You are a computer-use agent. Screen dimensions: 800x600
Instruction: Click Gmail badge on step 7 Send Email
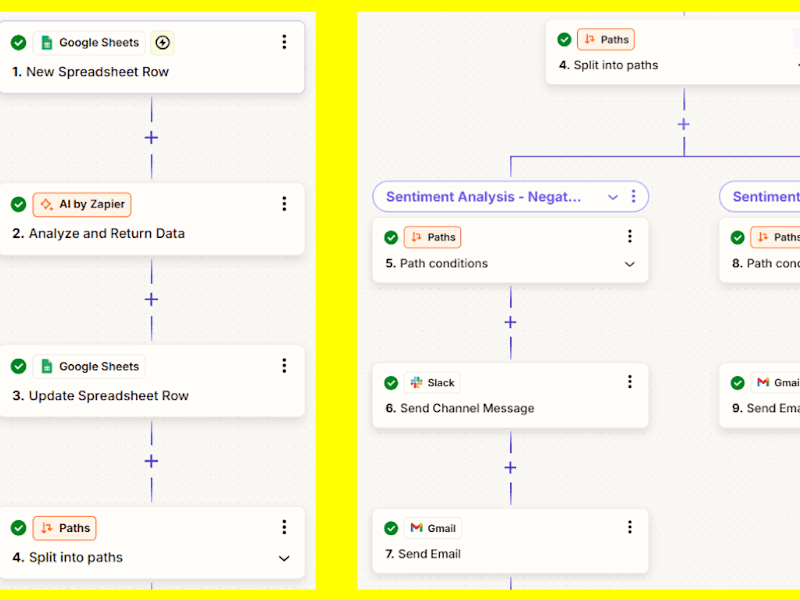[x=433, y=528]
